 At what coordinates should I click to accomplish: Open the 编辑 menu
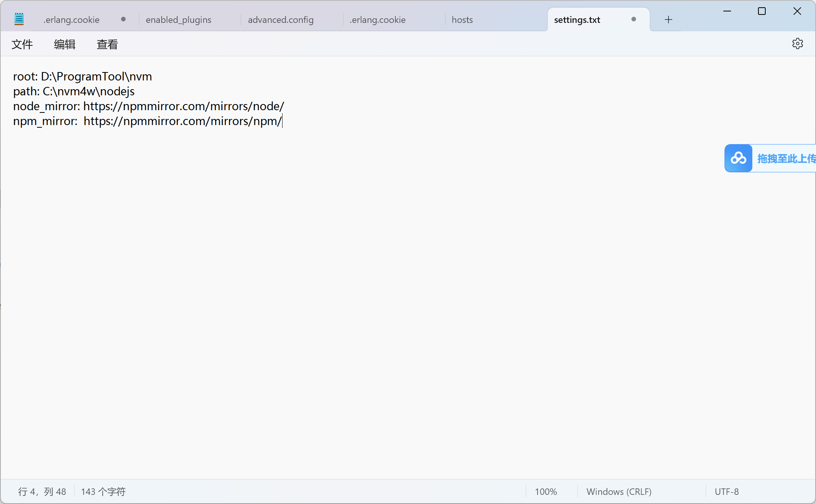[64, 45]
